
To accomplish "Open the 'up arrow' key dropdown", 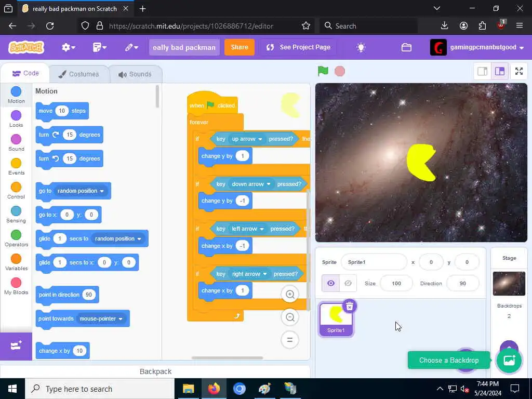I will coord(247,139).
